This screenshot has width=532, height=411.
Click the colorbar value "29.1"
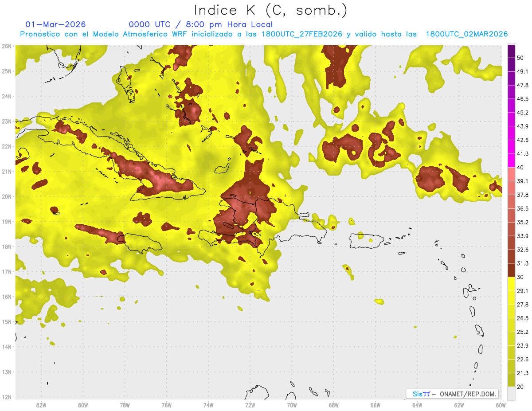coord(523,291)
